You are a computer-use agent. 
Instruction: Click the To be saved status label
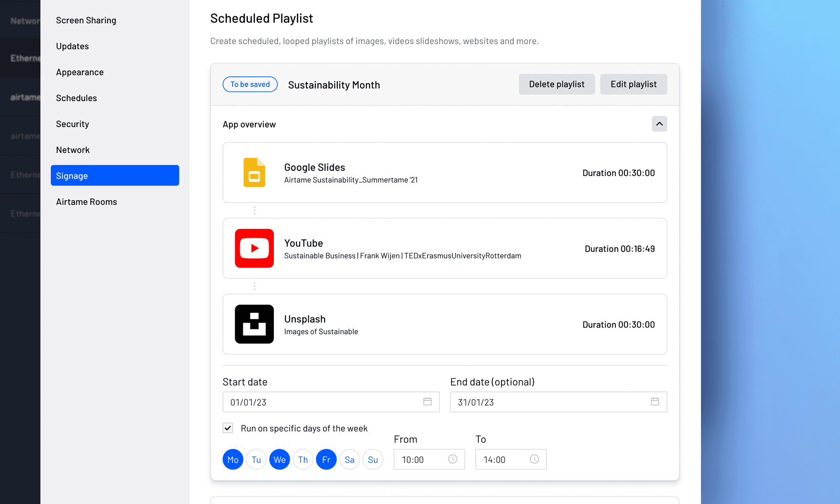(x=250, y=84)
